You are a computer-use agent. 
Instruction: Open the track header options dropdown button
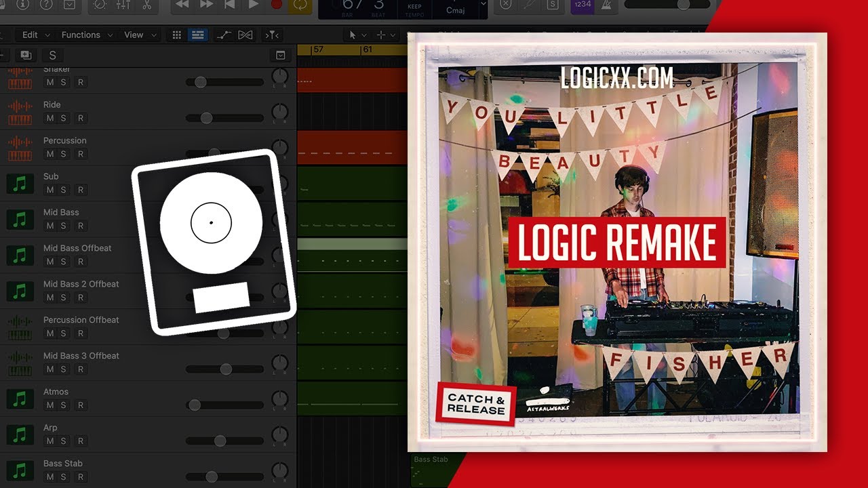click(x=280, y=55)
